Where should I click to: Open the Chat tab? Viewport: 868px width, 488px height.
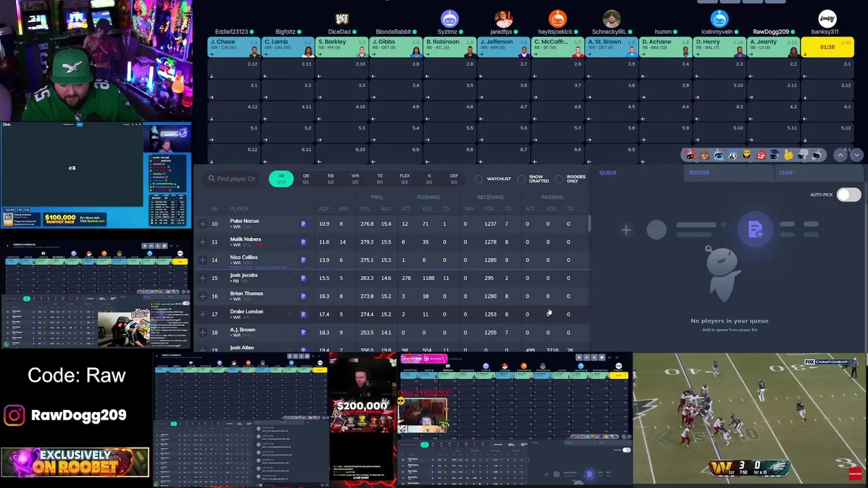coord(786,173)
